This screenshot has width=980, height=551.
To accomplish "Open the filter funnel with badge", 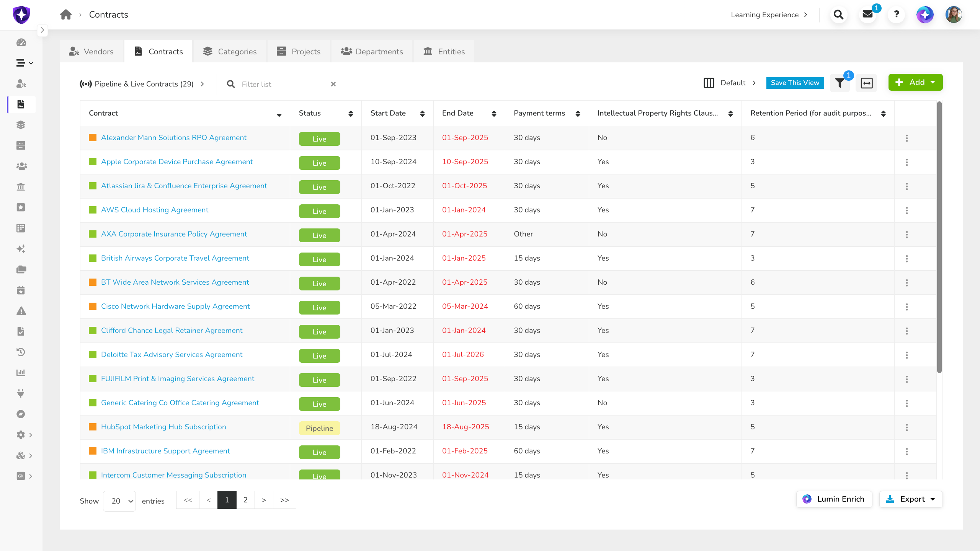I will [840, 83].
